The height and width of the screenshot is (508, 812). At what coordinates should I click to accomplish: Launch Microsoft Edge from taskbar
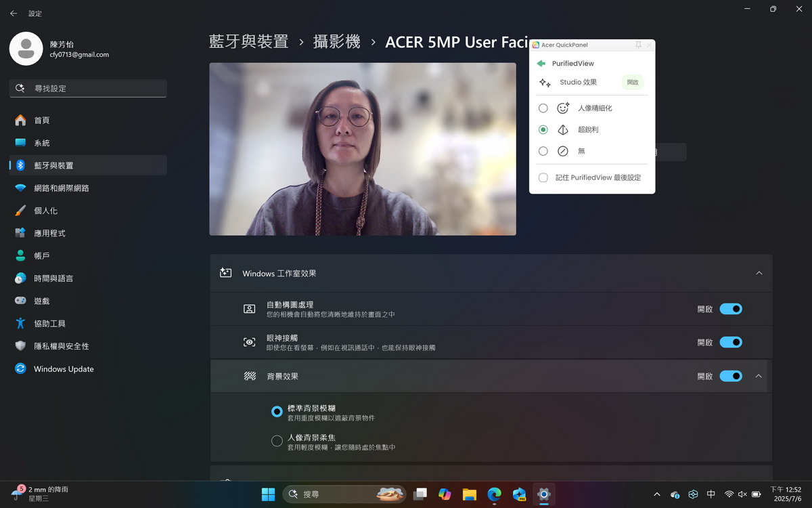coord(494,494)
